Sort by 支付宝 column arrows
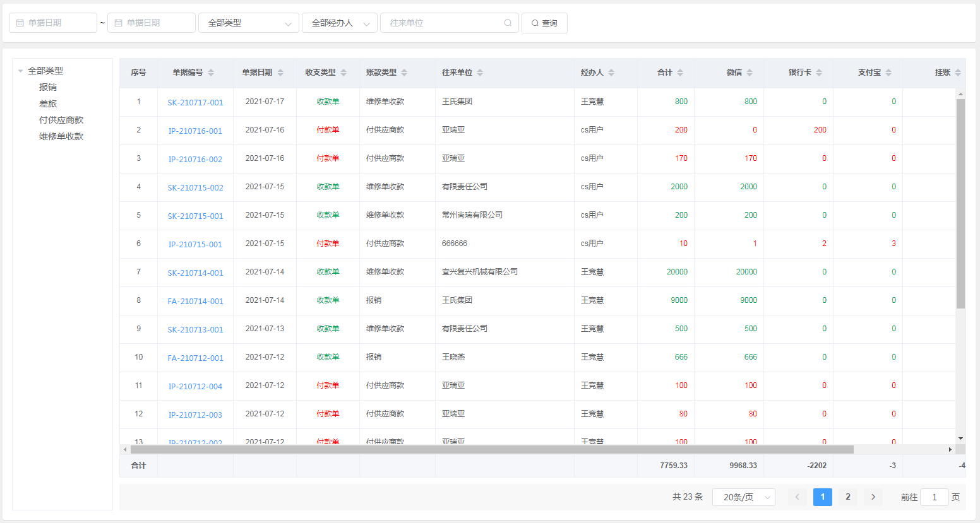Screen dimensions: 980x523 click(888, 73)
